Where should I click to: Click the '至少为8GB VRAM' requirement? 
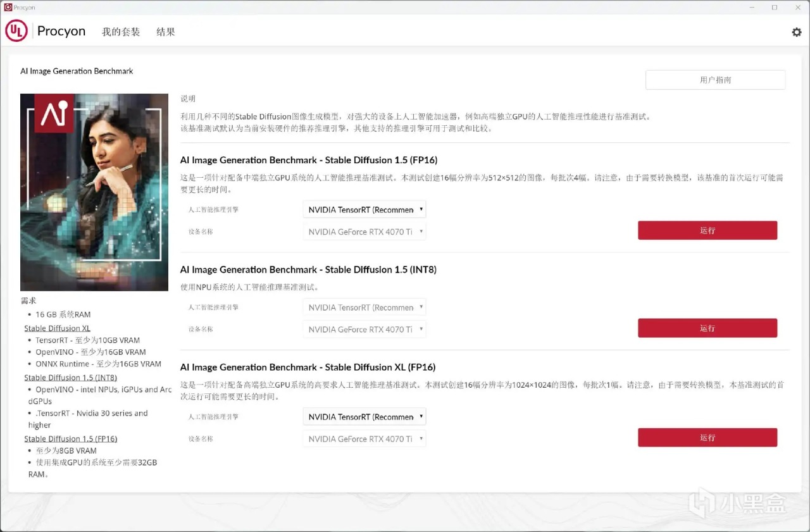66,450
